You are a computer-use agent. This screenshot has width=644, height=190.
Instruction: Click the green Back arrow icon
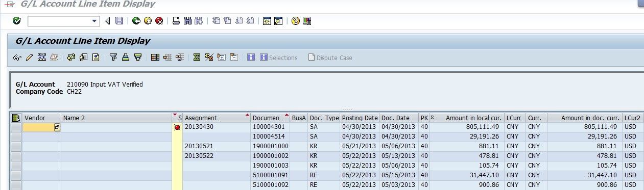click(x=136, y=21)
